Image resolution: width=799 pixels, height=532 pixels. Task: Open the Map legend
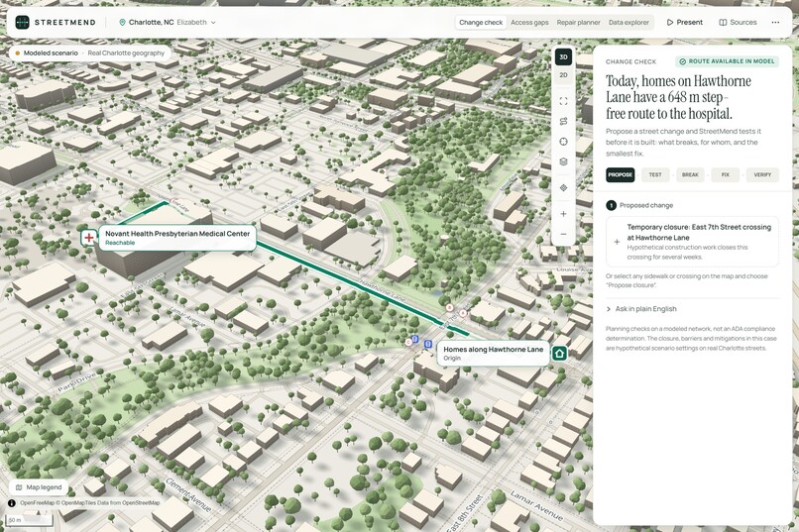[x=39, y=487]
